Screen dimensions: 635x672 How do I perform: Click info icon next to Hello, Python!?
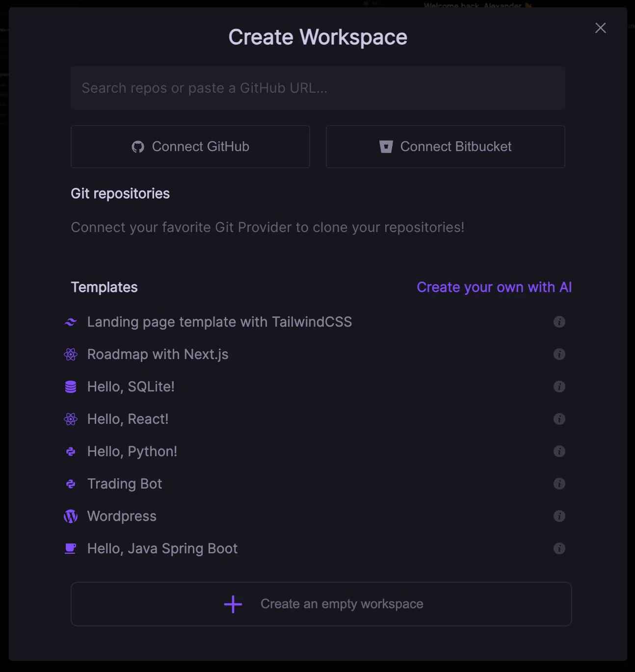click(559, 451)
